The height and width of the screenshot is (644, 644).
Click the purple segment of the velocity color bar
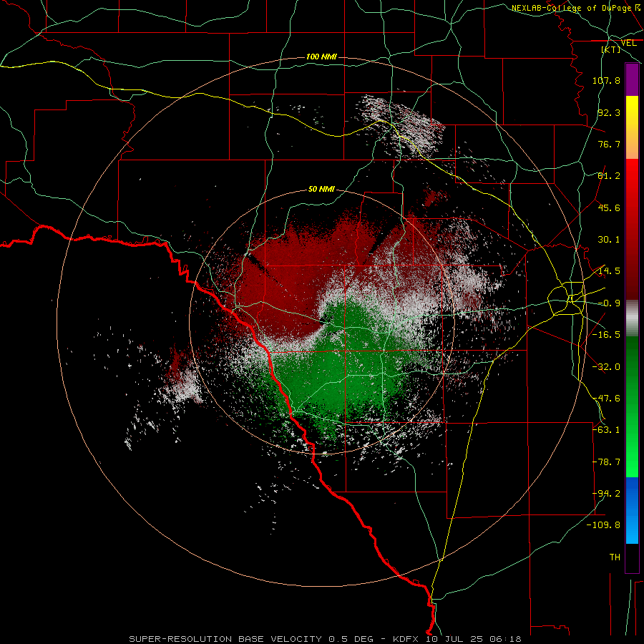pyautogui.click(x=632, y=79)
